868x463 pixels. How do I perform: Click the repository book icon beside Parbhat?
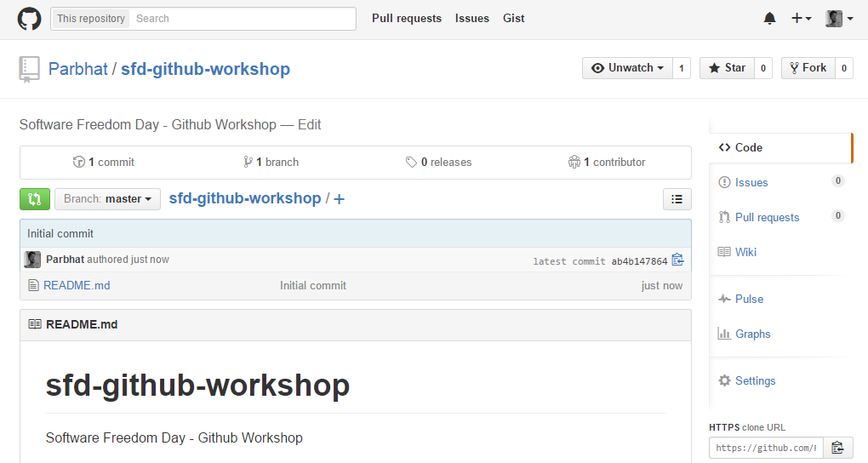(x=29, y=69)
